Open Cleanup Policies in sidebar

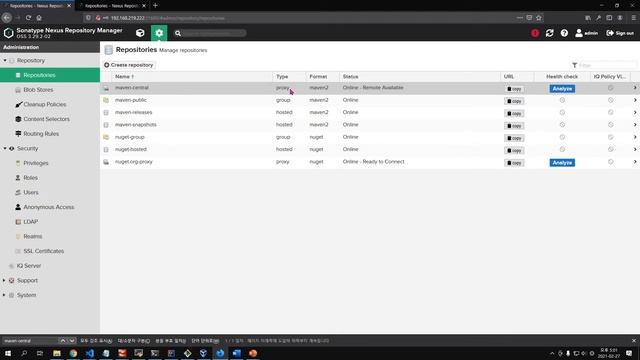[x=44, y=104]
